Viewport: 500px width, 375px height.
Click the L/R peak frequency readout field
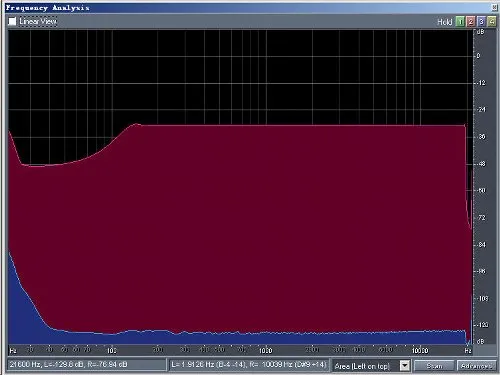coord(249,364)
